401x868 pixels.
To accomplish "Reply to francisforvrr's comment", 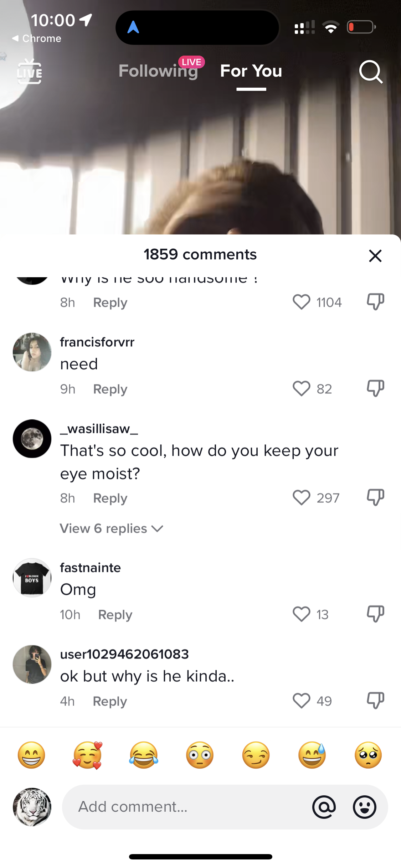I will tap(110, 389).
